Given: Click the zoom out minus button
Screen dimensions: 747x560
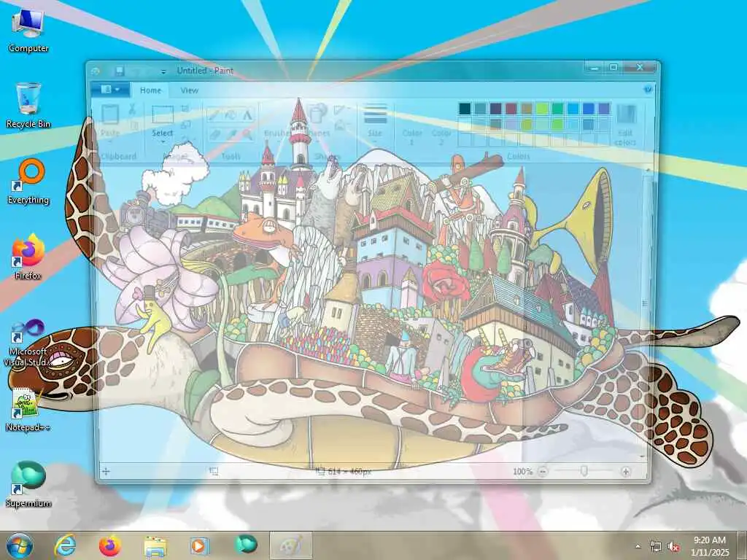Looking at the screenshot, I should [543, 472].
